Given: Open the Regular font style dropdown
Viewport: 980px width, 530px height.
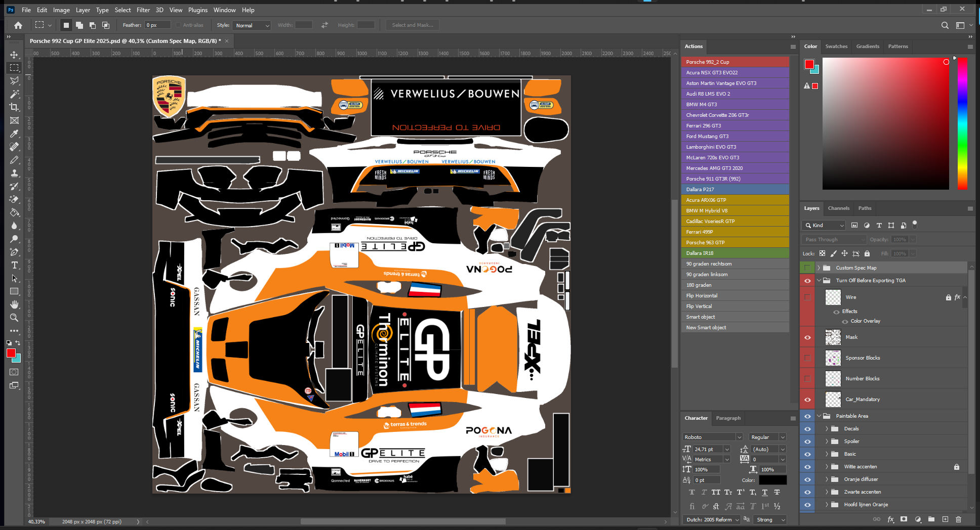Looking at the screenshot, I should (x=767, y=437).
